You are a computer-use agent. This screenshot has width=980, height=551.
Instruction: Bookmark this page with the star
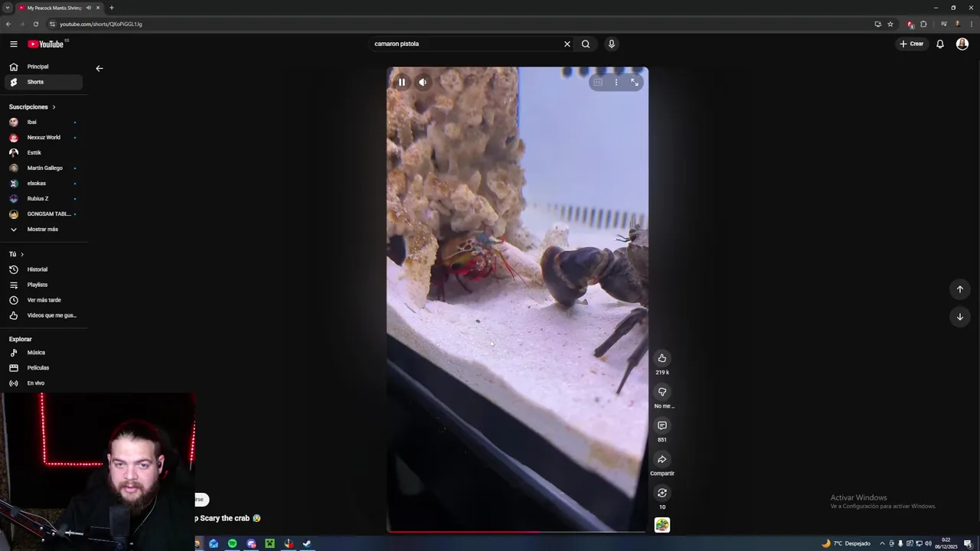coord(890,24)
